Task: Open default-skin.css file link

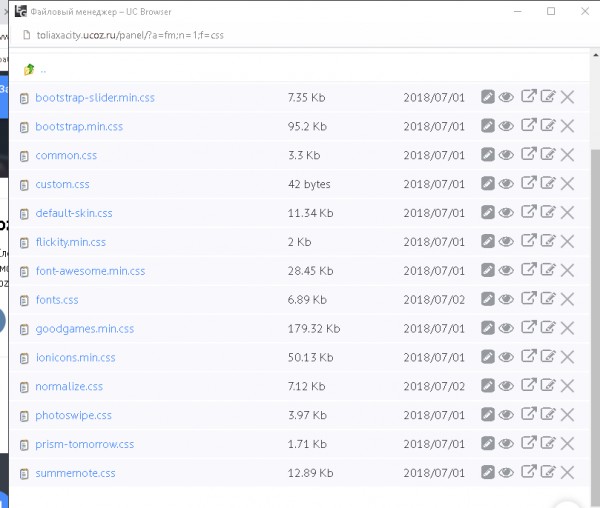Action: (74, 213)
